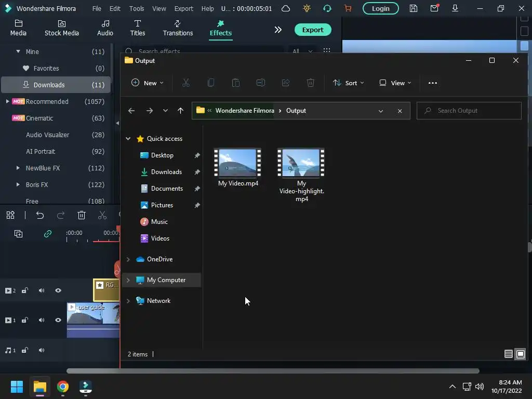Image resolution: width=532 pixels, height=399 pixels.
Task: Click the download icon in Filmora title bar
Action: tap(455, 8)
